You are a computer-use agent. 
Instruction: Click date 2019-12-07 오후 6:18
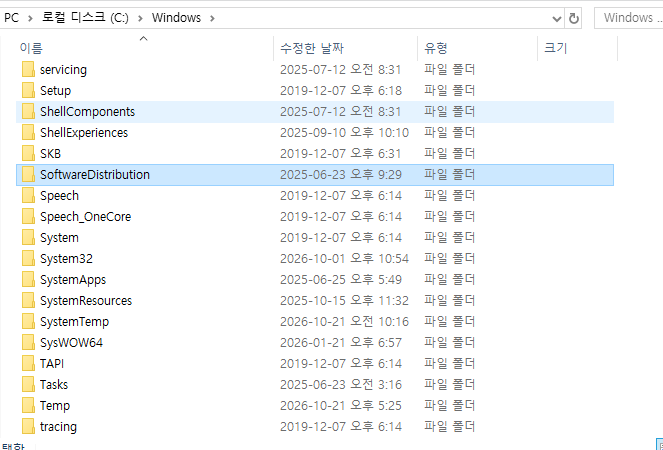(x=341, y=91)
